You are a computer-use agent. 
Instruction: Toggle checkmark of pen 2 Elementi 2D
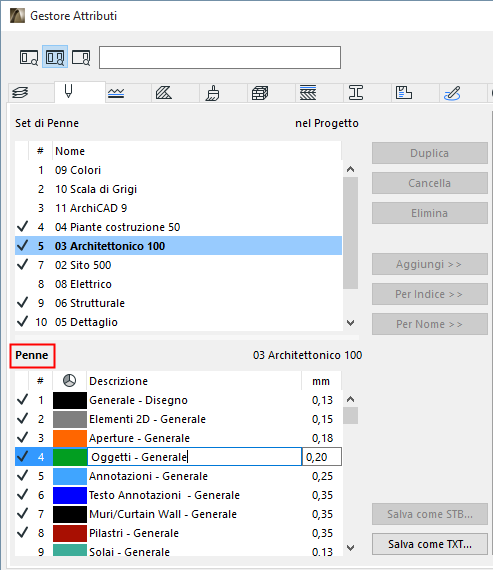22,418
